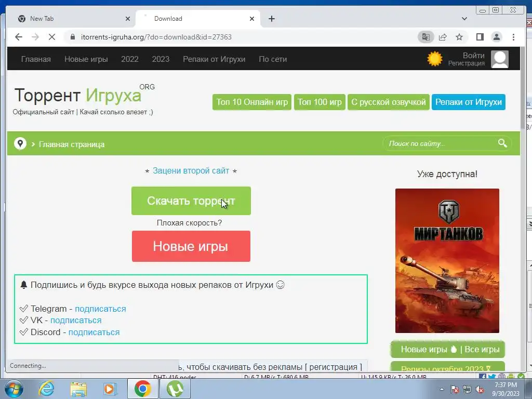Open Windows Explorer folder in taskbar
The width and height of the screenshot is (532, 399).
(78, 389)
